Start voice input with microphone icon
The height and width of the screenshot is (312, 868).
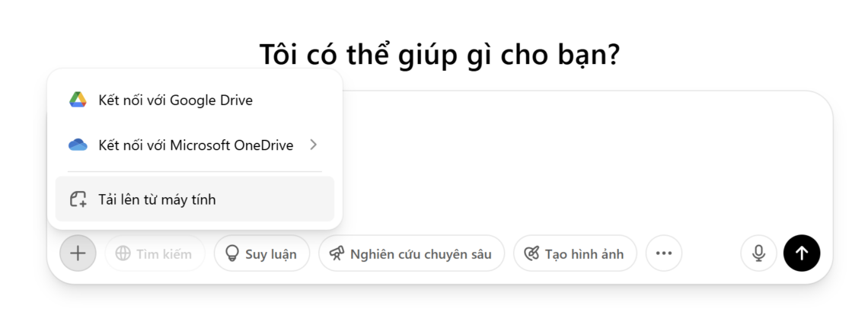(x=758, y=253)
